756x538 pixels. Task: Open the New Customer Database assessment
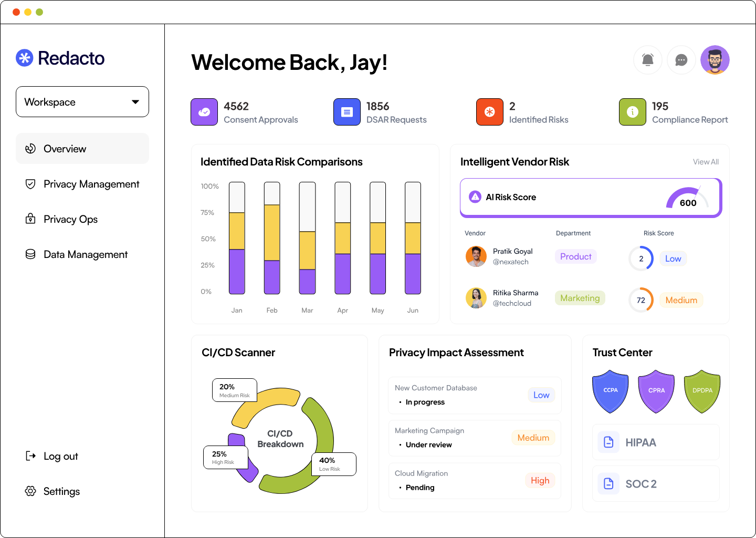(x=475, y=395)
